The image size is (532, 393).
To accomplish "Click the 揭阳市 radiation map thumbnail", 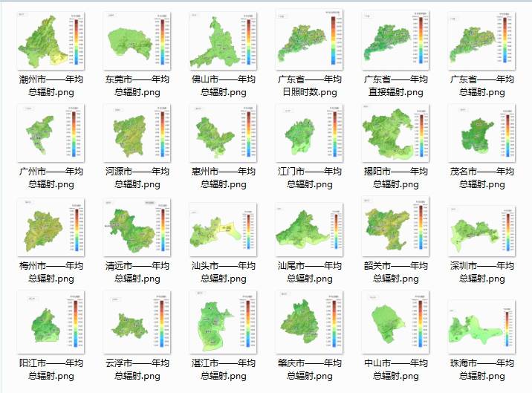I will click(396, 134).
